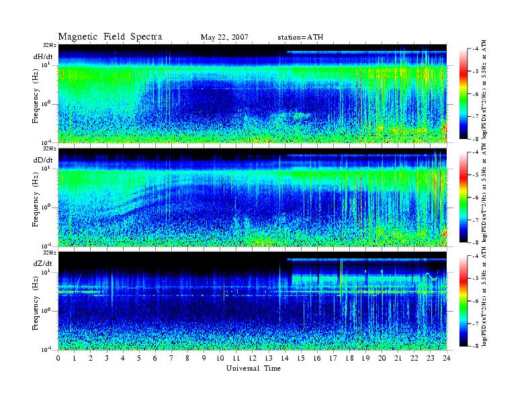Click the 'dZ/dt' panel label
The height and width of the screenshot is (411, 532).
pyautogui.click(x=43, y=263)
